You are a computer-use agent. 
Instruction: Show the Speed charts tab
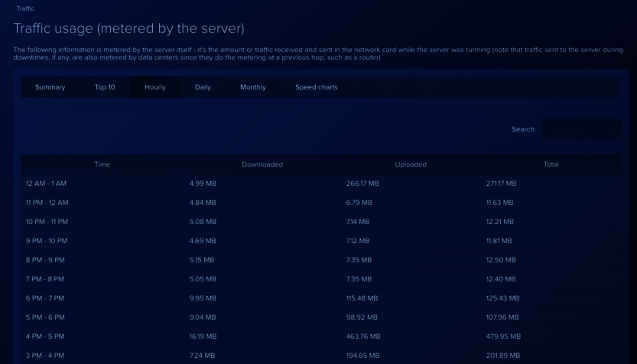[317, 87]
